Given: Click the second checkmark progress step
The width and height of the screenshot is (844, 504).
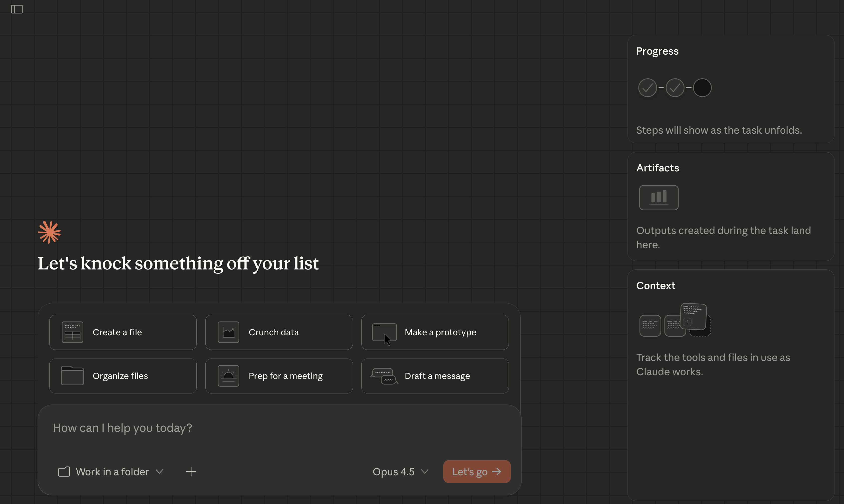Looking at the screenshot, I should tap(675, 88).
